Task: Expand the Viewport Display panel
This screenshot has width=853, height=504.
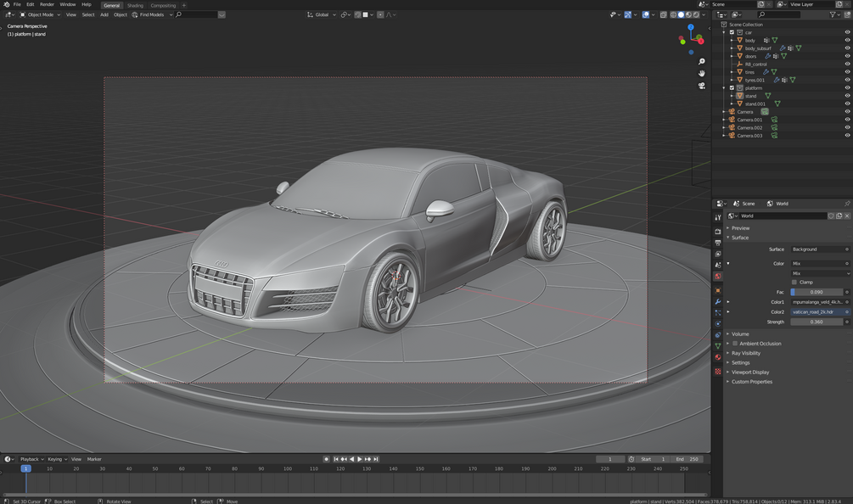Action: (x=750, y=372)
